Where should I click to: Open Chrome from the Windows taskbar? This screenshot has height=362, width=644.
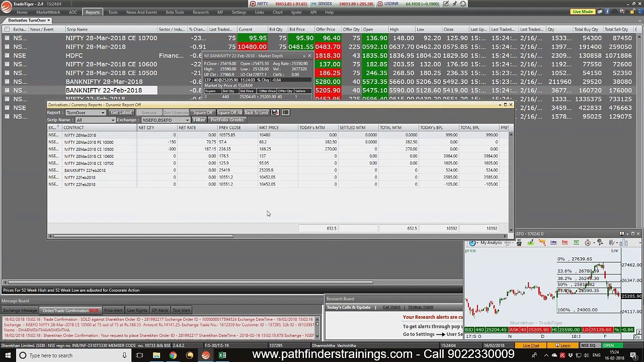tap(173, 355)
